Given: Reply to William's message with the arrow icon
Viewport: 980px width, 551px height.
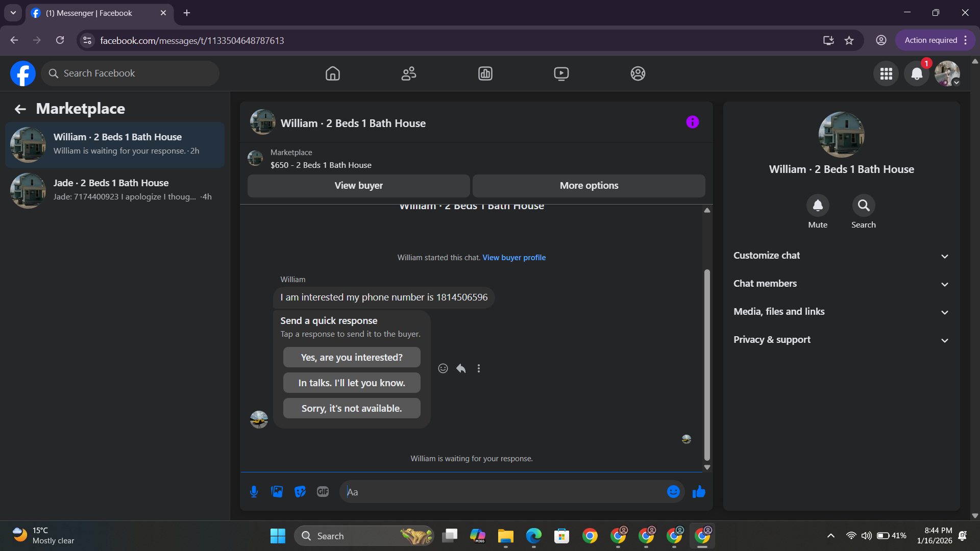Looking at the screenshot, I should (461, 368).
